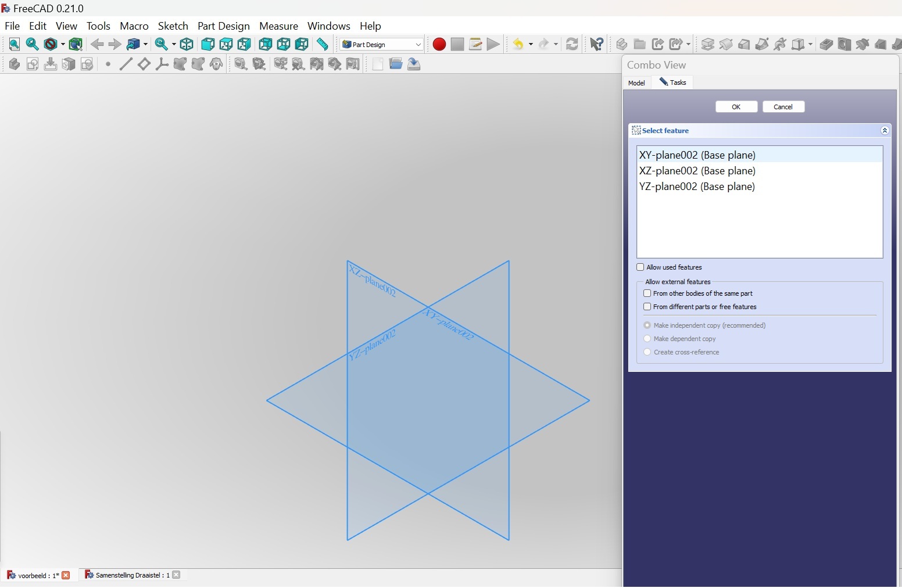Open the File menu
Screen dimensions: 902x588
(12, 26)
